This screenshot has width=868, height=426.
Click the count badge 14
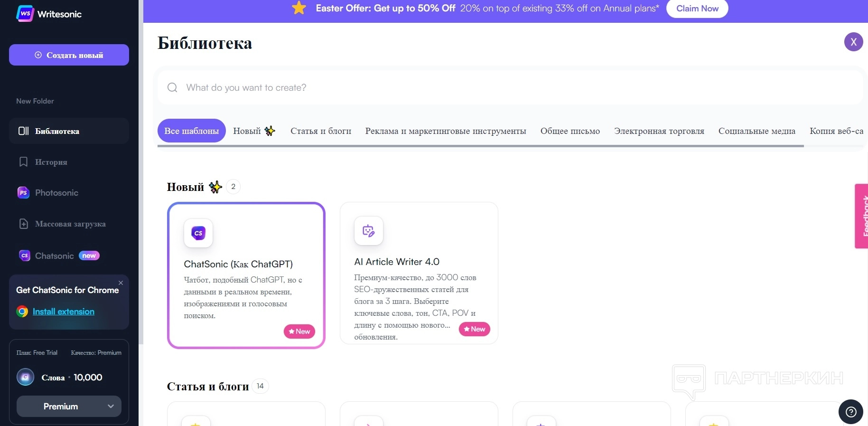click(260, 386)
